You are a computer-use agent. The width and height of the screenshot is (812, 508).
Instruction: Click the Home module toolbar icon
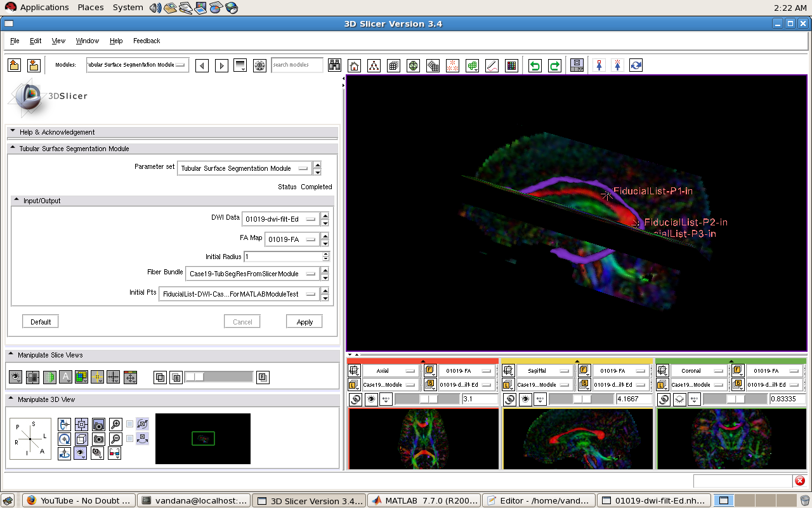click(x=355, y=65)
